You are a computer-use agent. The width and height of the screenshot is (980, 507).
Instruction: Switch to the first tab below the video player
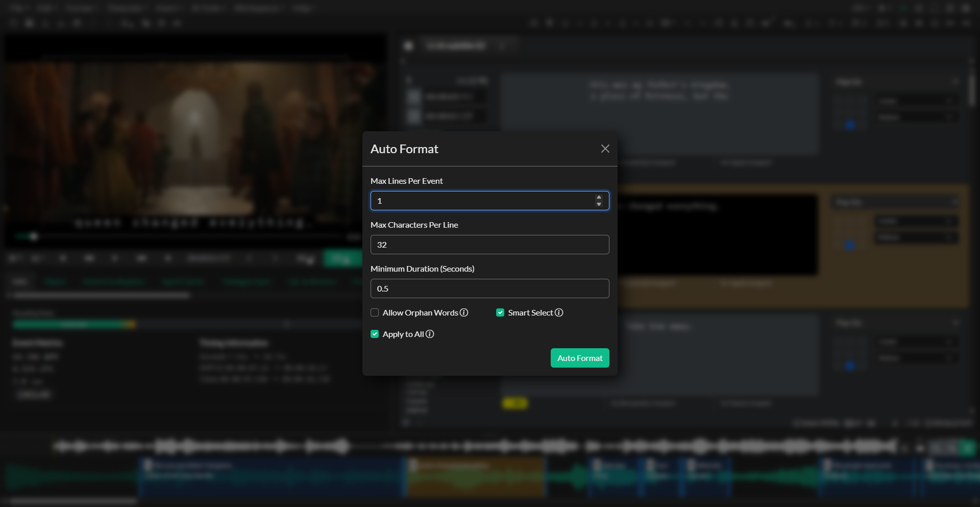[x=20, y=281]
